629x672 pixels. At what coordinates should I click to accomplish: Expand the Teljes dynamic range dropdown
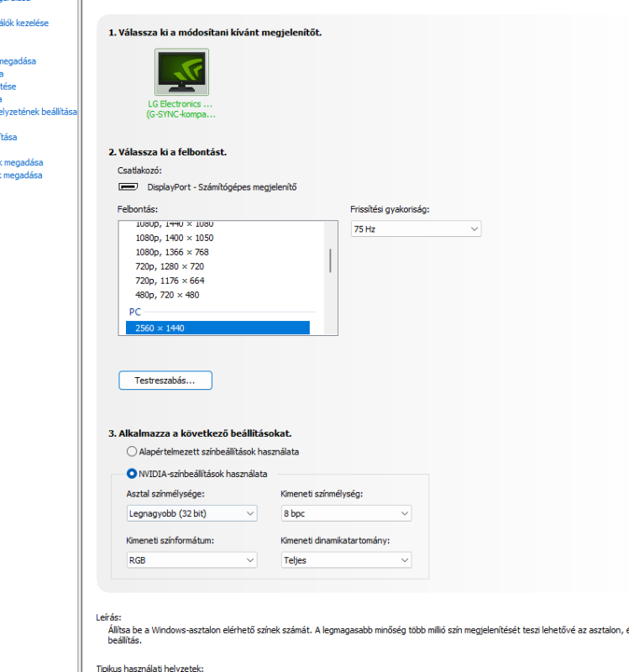coord(346,559)
